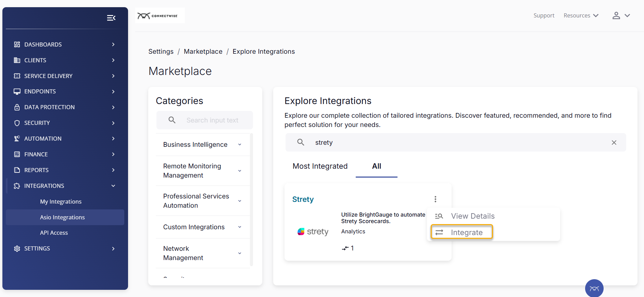Open My Integrations in sidebar
This screenshot has width=644, height=297.
61,202
